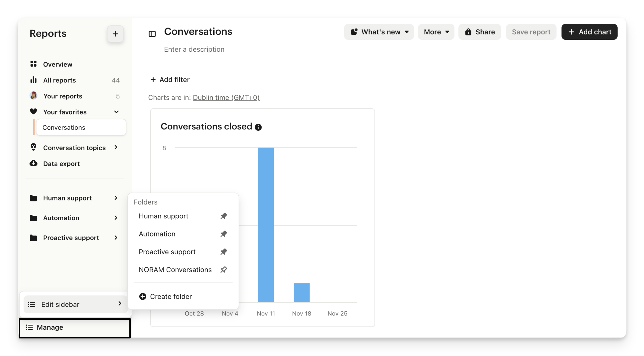644x356 pixels.
Task: Click the plus icon next to Reports
Action: (x=115, y=34)
